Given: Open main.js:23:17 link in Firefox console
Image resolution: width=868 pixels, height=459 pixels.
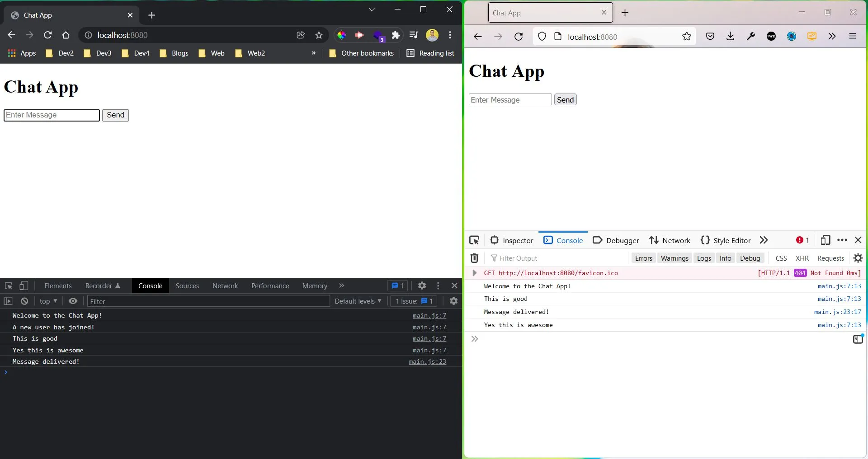Looking at the screenshot, I should [x=837, y=312].
